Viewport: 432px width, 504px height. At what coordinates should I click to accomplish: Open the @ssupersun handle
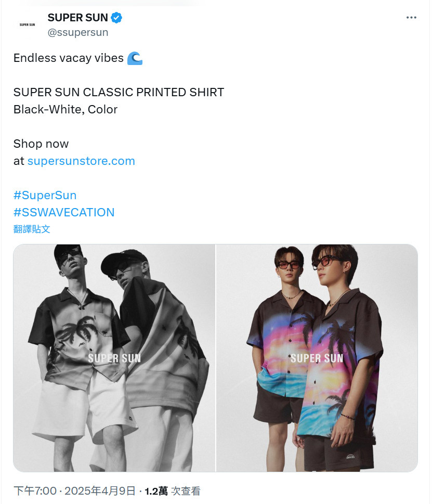78,32
